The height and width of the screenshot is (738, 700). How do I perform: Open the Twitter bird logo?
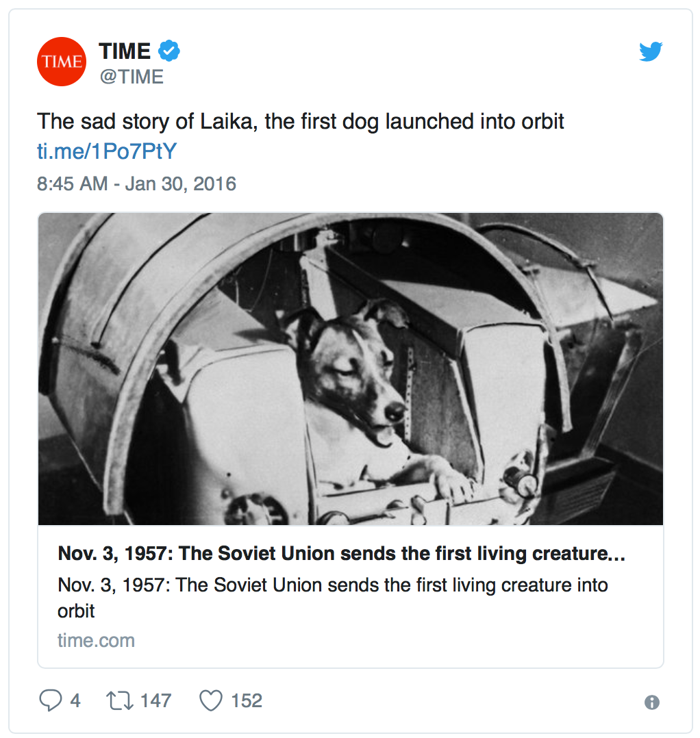[x=651, y=51]
